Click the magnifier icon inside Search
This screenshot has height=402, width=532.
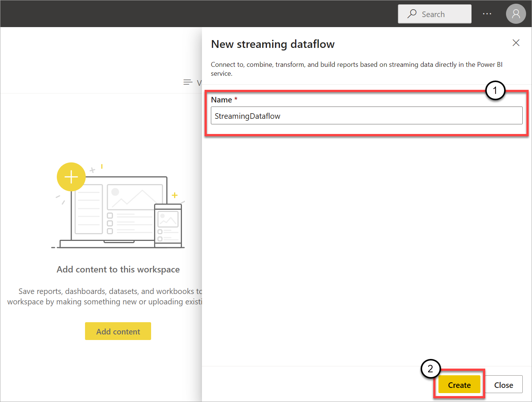point(412,14)
